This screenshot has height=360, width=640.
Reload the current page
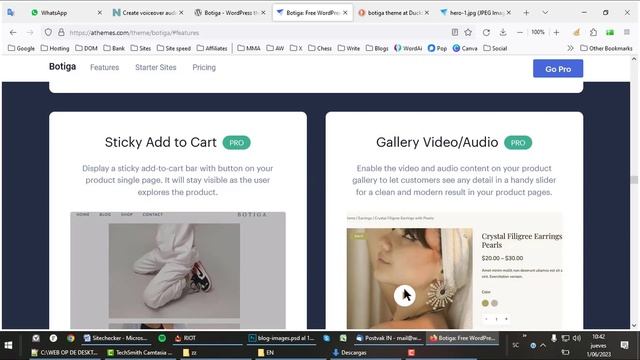coord(486,32)
